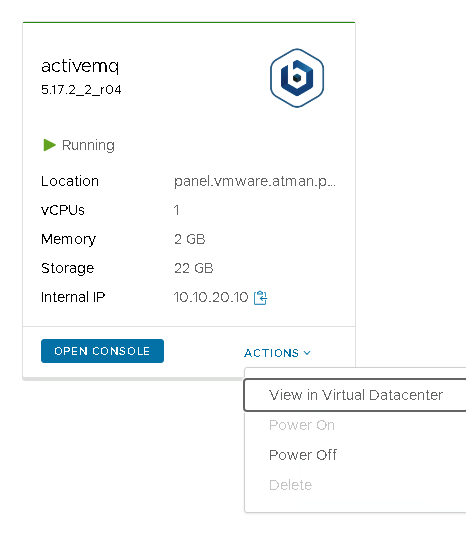Click the 2 GB memory value
The image size is (466, 533).
(190, 239)
